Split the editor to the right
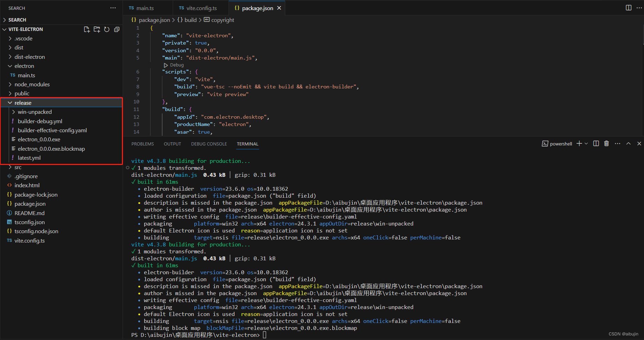Screen dimensions: 644x340 pos(629,8)
